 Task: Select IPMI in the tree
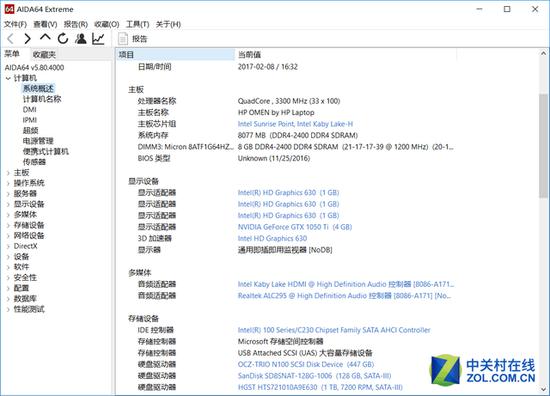[30, 120]
